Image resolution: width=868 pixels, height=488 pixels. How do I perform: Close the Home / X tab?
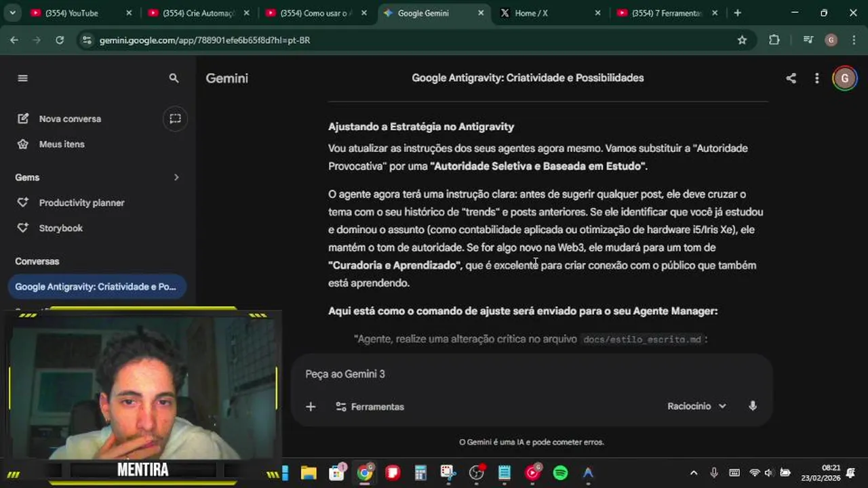597,13
